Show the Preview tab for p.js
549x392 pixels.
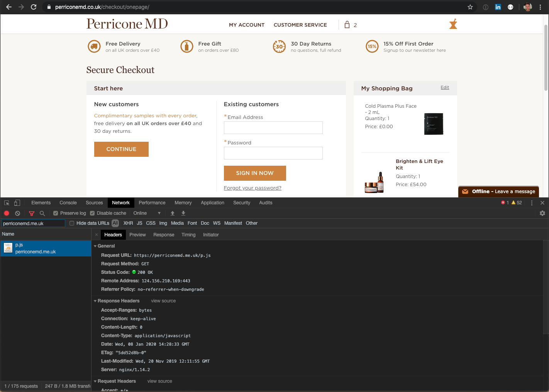137,235
